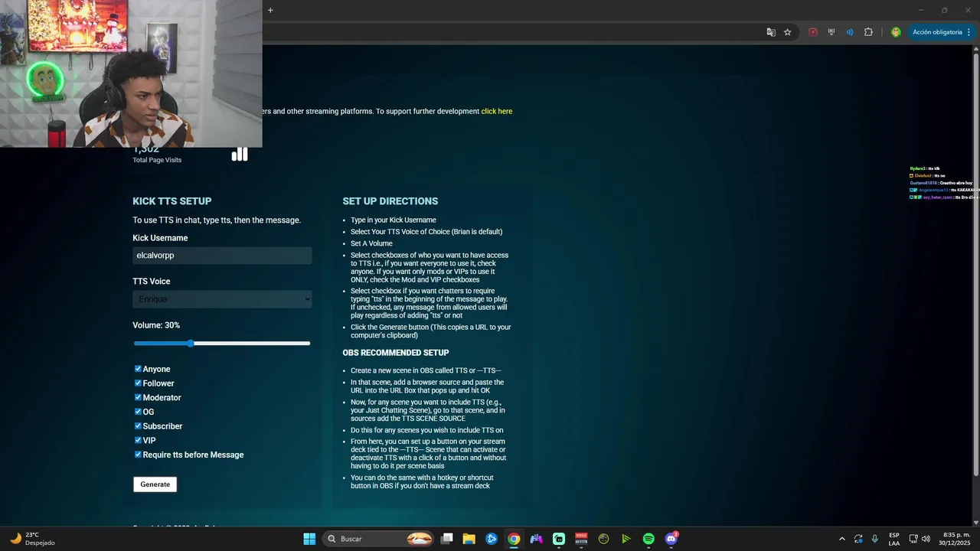Open the green arrow app in taskbar
980x551 pixels.
coord(626,539)
